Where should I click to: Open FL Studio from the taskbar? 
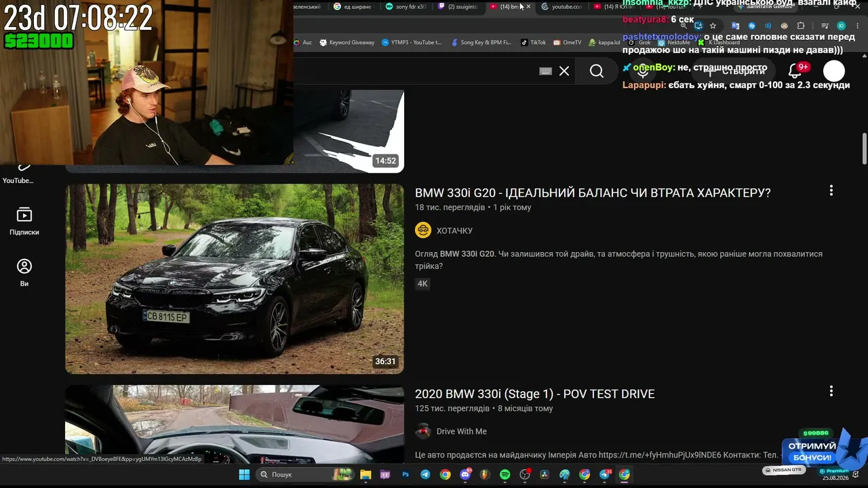point(485,474)
